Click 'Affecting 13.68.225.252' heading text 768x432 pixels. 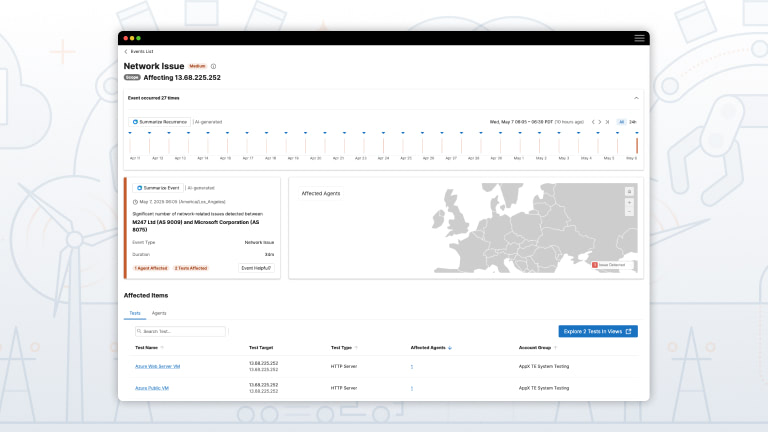[x=182, y=77]
